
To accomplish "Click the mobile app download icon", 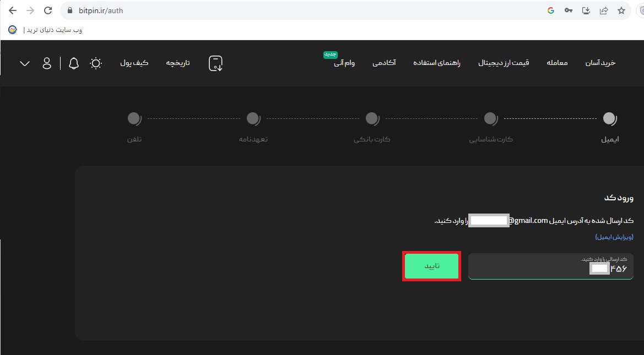I will [215, 63].
